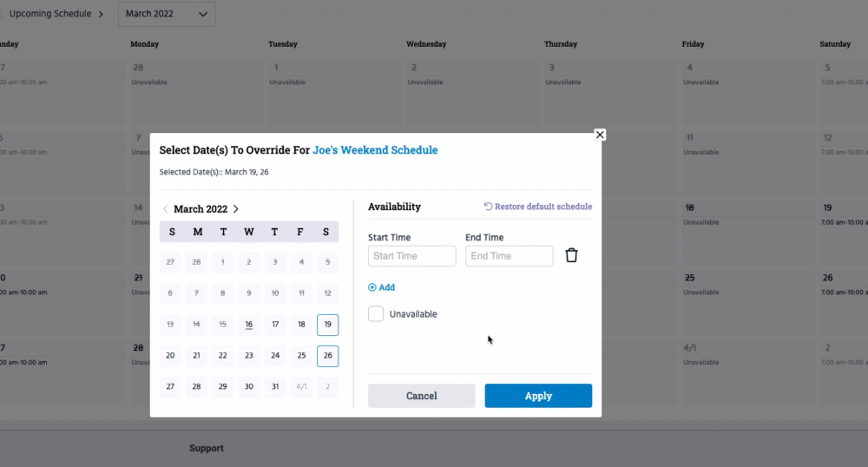Click the Apply button

[x=538, y=396]
